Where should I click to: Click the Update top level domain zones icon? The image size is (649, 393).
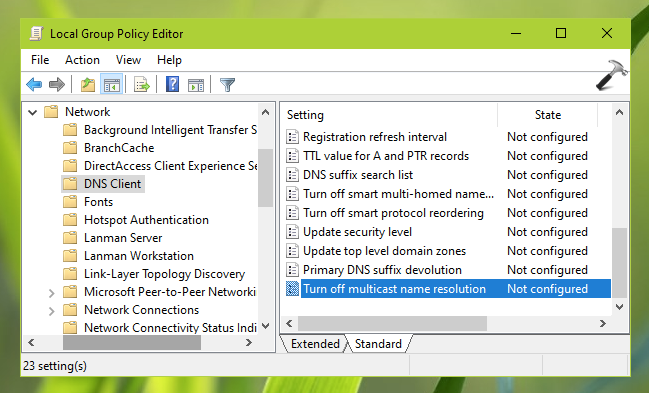click(x=292, y=251)
